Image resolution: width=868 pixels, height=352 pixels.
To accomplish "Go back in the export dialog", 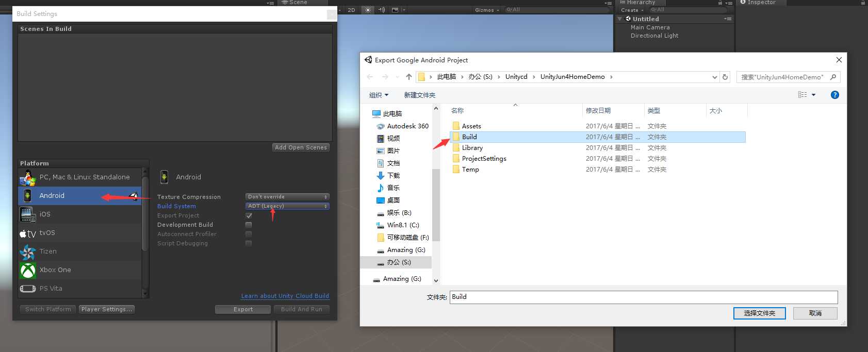I will click(x=370, y=77).
